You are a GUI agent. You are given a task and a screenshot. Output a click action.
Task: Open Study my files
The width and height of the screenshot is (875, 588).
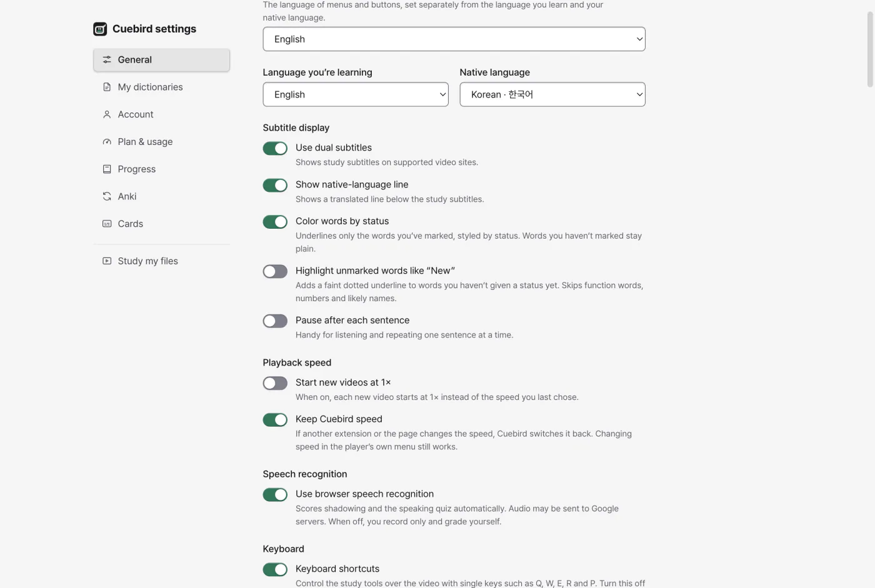pyautogui.click(x=161, y=261)
